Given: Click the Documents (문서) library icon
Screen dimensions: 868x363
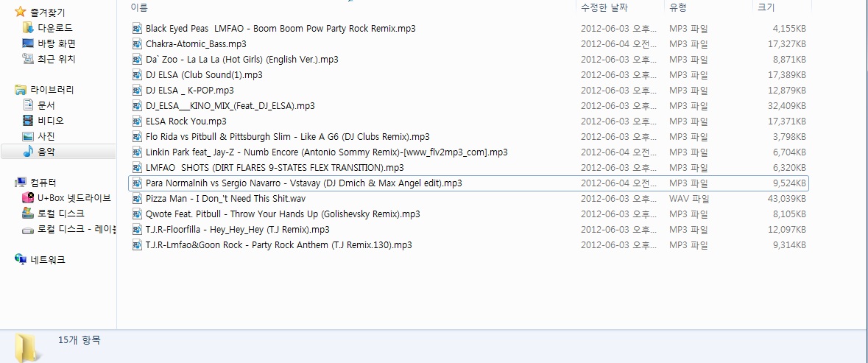Looking at the screenshot, I should point(28,105).
